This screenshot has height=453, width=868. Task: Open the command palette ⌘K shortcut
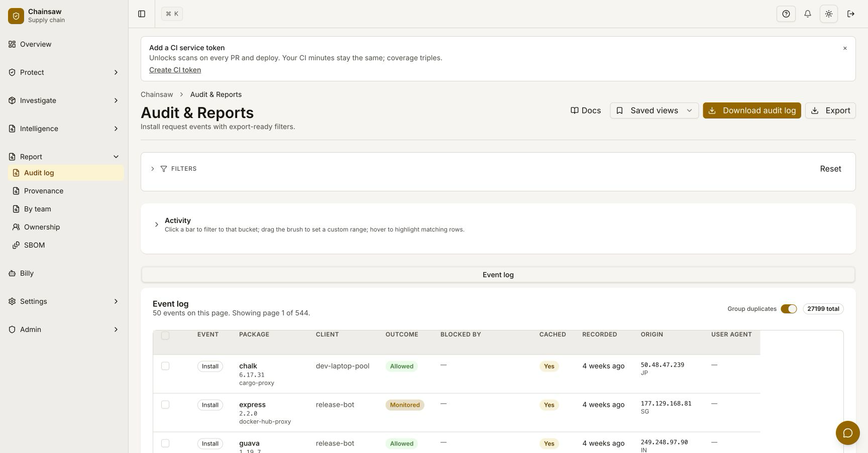pos(172,14)
